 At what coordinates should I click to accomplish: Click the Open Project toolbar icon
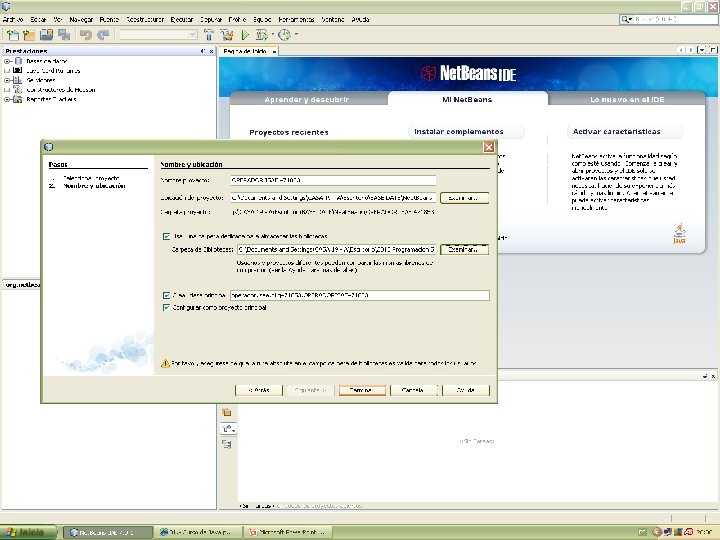point(46,34)
